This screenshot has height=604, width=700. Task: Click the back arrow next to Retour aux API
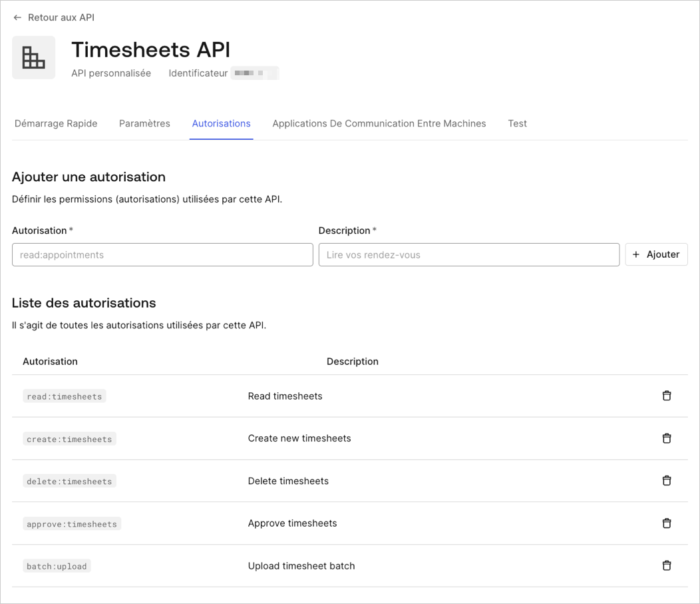tap(17, 17)
